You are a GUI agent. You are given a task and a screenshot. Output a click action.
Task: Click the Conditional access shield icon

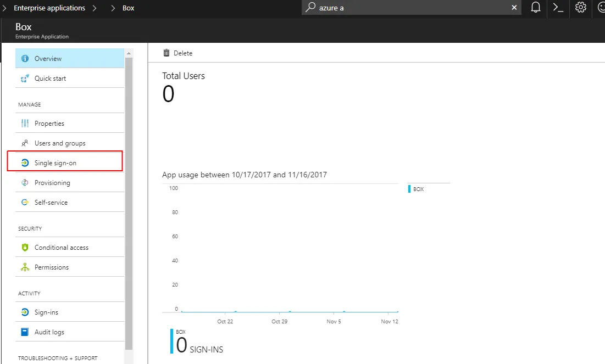coord(25,248)
